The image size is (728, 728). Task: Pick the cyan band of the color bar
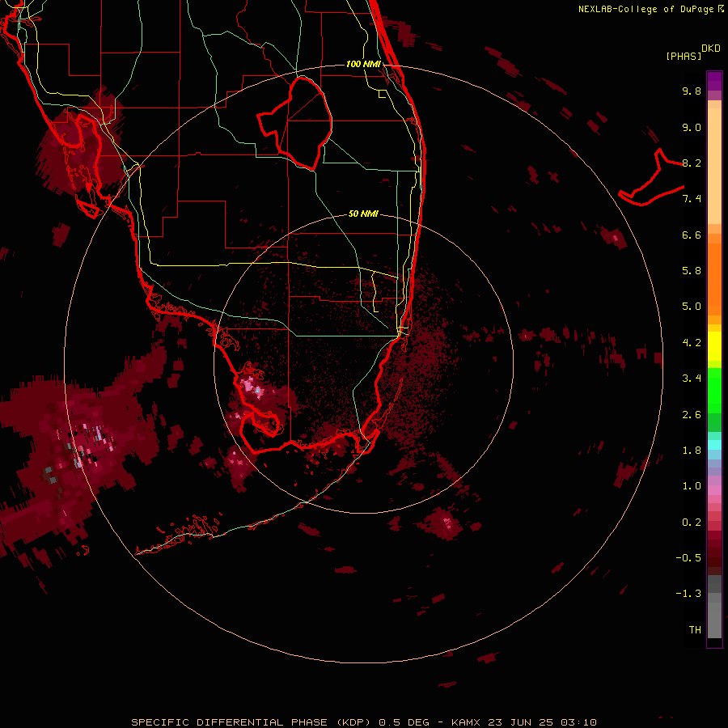tap(714, 445)
